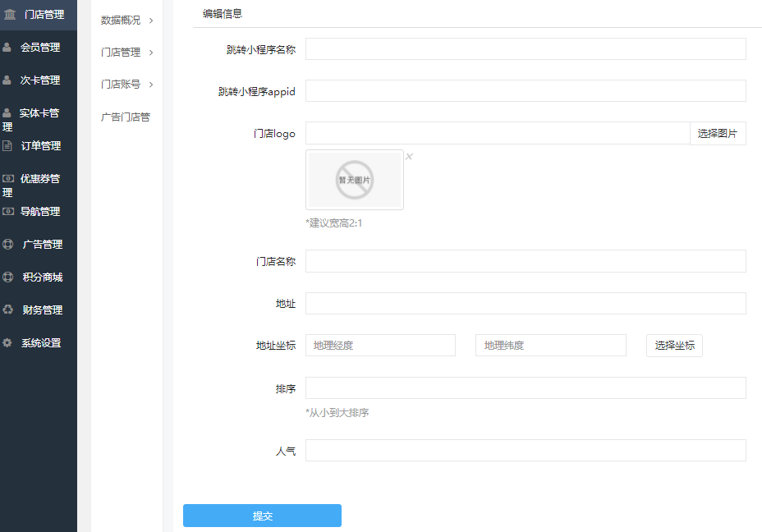The width and height of the screenshot is (762, 532).
Task: Click the gear icon beside 系统设置
Action: 7,342
